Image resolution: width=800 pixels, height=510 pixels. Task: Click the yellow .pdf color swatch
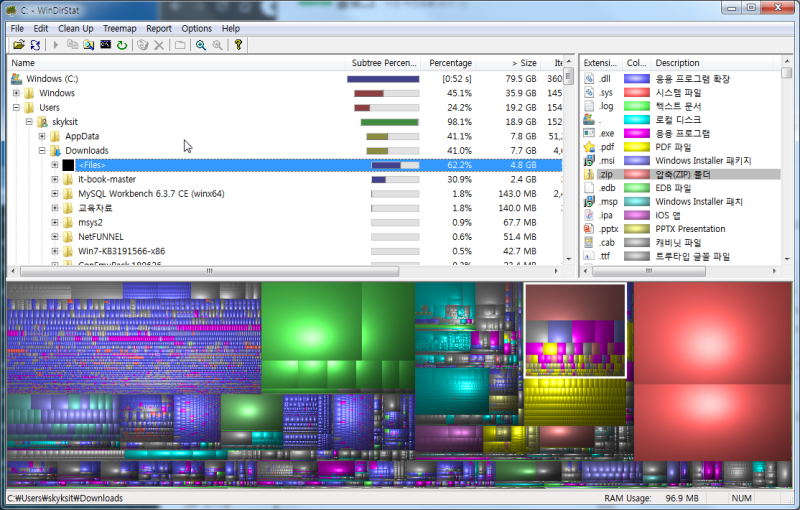[637, 147]
